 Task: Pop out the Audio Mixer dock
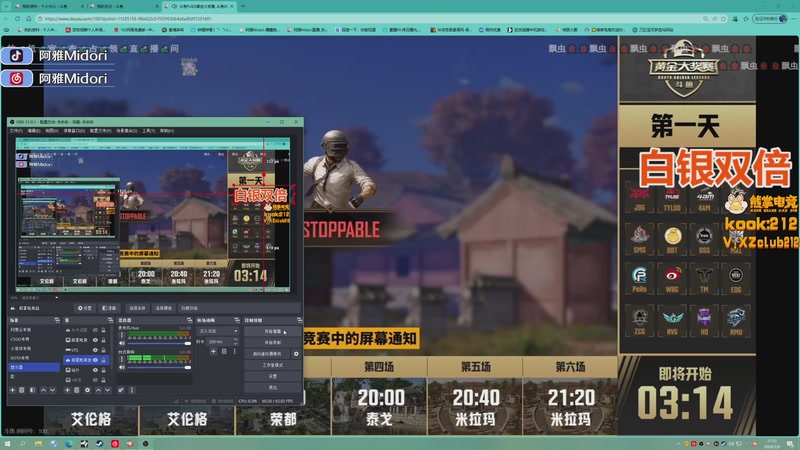coord(189,320)
